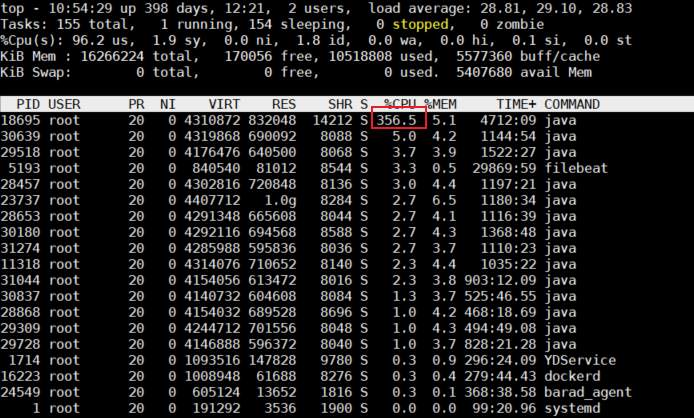Screen dimensions: 694x418
Task: Click PID 23737 in the process list
Action: [20, 200]
